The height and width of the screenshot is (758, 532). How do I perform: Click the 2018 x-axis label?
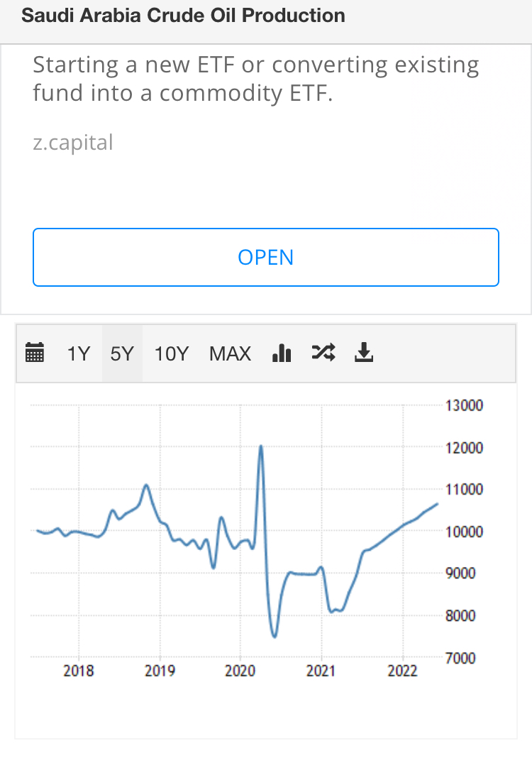point(79,671)
